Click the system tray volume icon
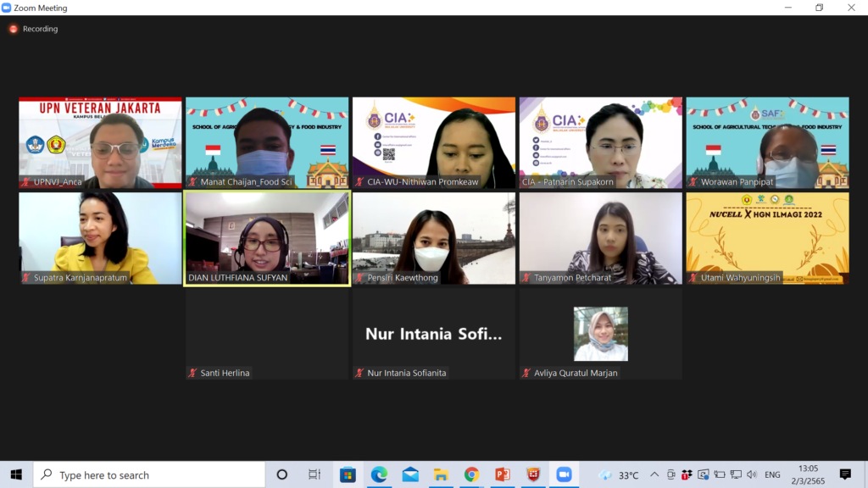 pyautogui.click(x=751, y=474)
